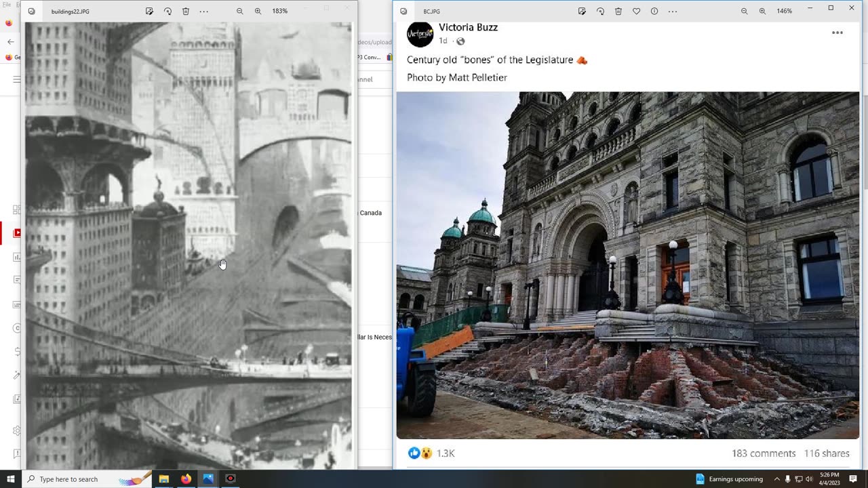Open Analytics icon in browser sidebar

[17, 257]
